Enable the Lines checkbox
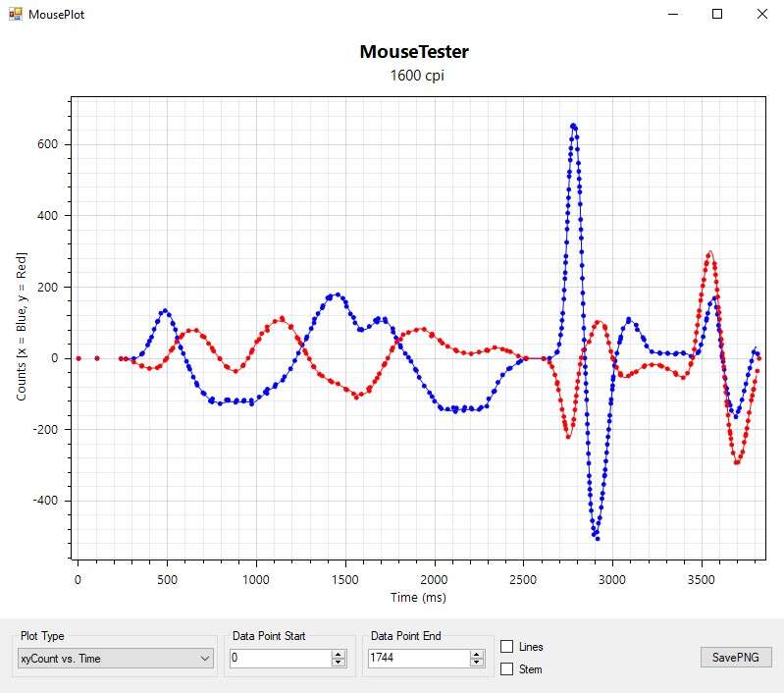 click(507, 647)
